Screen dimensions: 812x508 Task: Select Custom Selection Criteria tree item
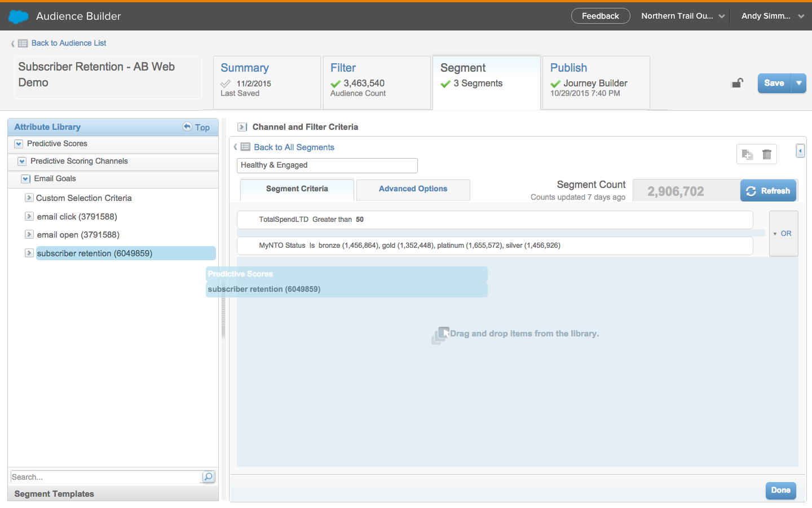pos(84,198)
